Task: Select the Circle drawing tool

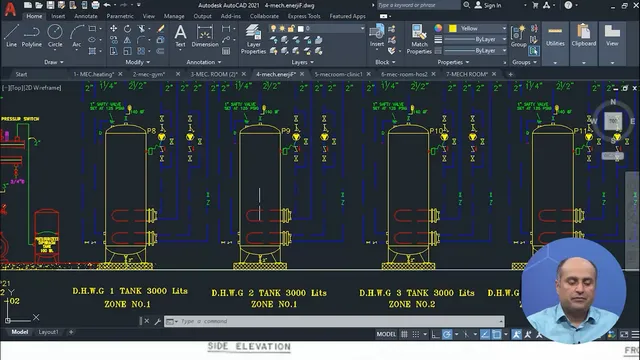Action: 55,36
